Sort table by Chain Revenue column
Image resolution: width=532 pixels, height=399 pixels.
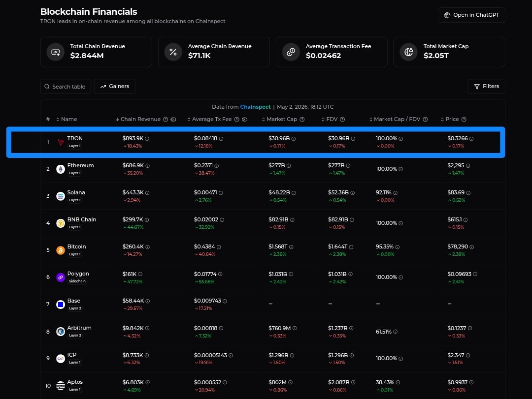(x=138, y=120)
